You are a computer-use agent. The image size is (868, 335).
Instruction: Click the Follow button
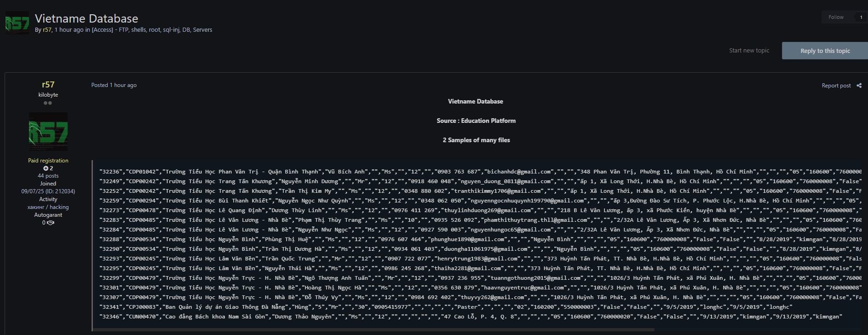click(x=835, y=17)
